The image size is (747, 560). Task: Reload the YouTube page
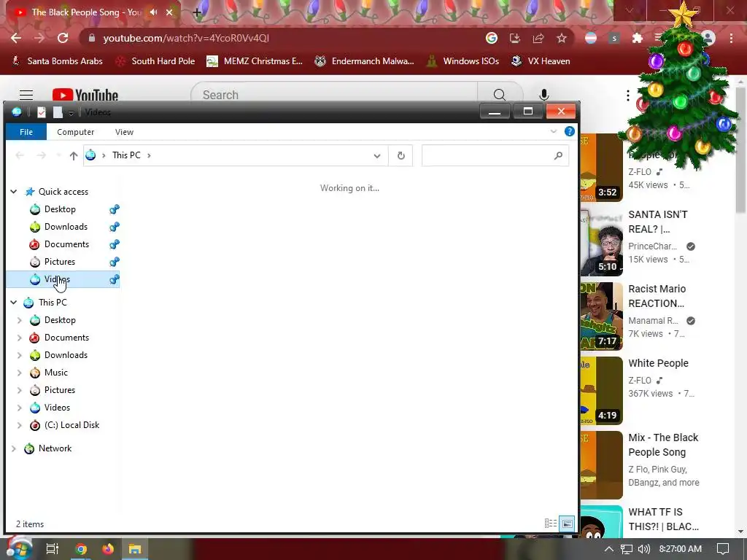[x=63, y=38]
